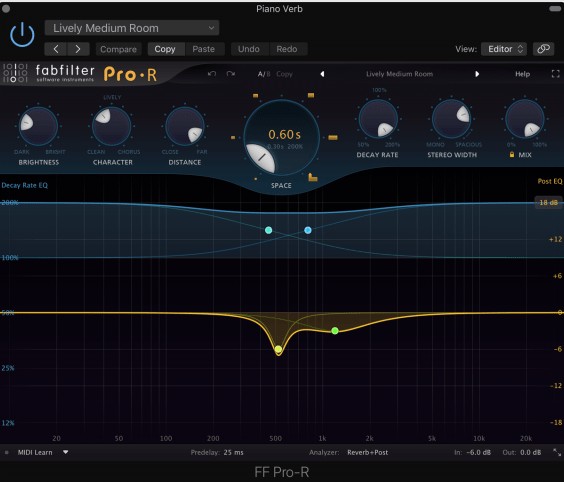
Task: Click the Distance knob
Action: 185,126
